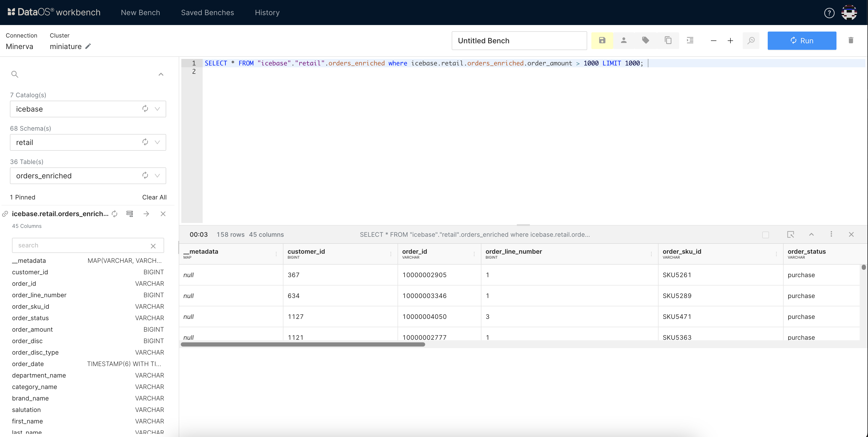The image size is (868, 437).
Task: Refresh the pinned orders_enriched table
Action: (x=115, y=214)
